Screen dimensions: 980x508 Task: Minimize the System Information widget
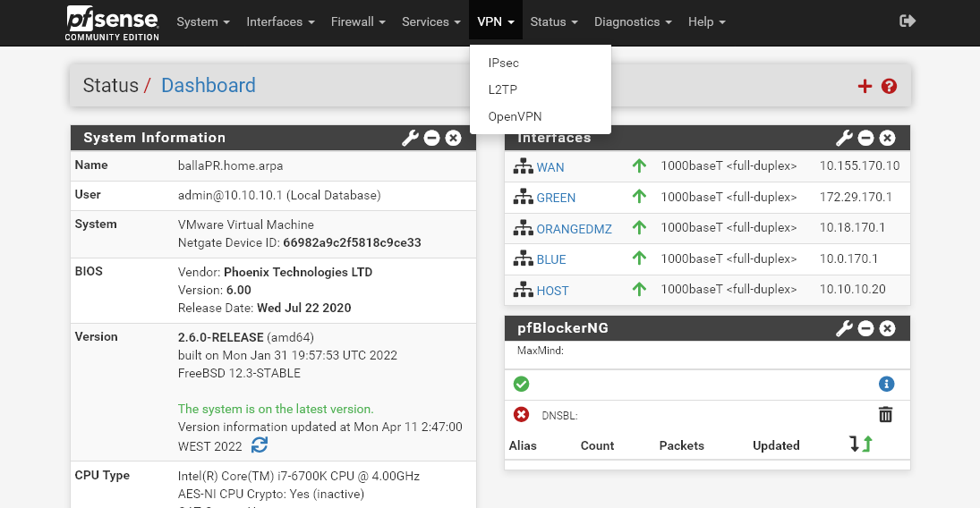click(432, 138)
